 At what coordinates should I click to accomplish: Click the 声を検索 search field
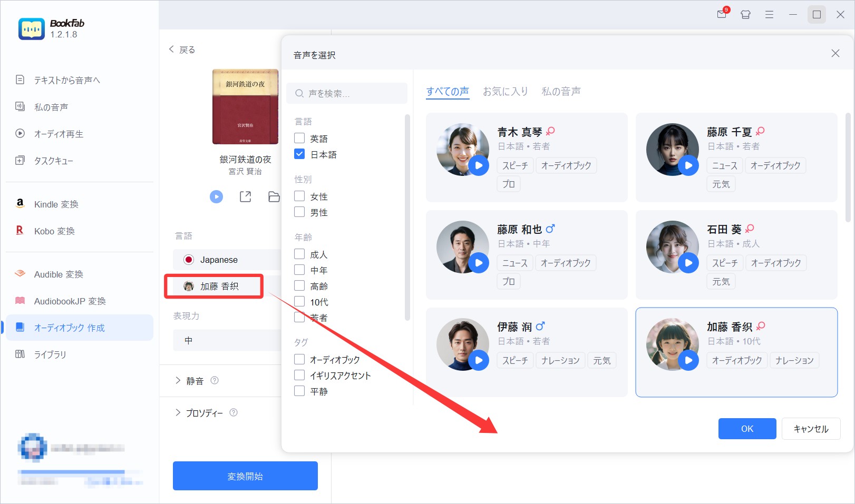[347, 93]
